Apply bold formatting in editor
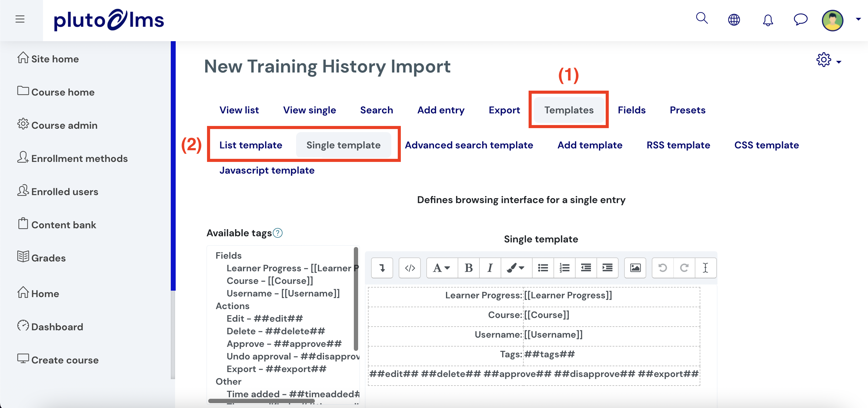The image size is (868, 408). tap(469, 268)
